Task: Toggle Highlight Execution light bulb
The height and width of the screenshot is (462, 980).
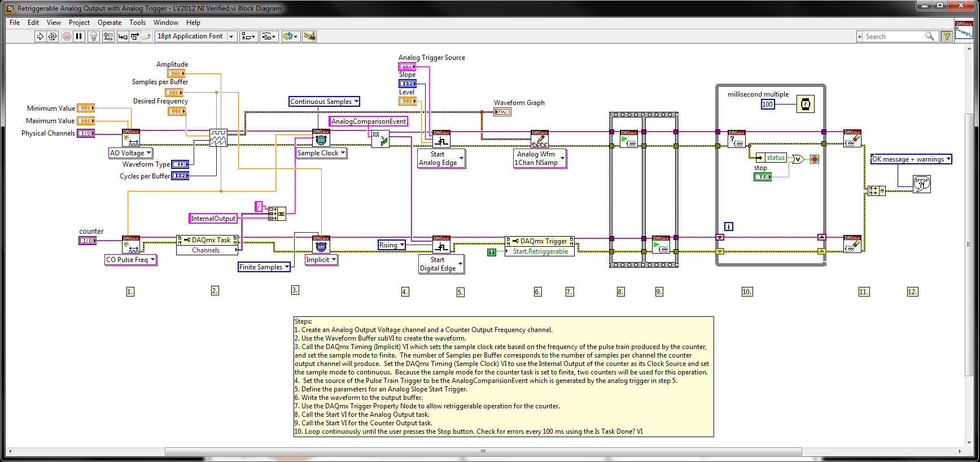Action: click(x=94, y=36)
